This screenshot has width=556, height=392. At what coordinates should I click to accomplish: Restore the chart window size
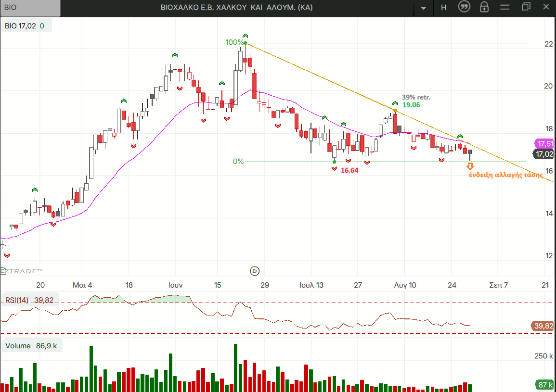point(526,7)
